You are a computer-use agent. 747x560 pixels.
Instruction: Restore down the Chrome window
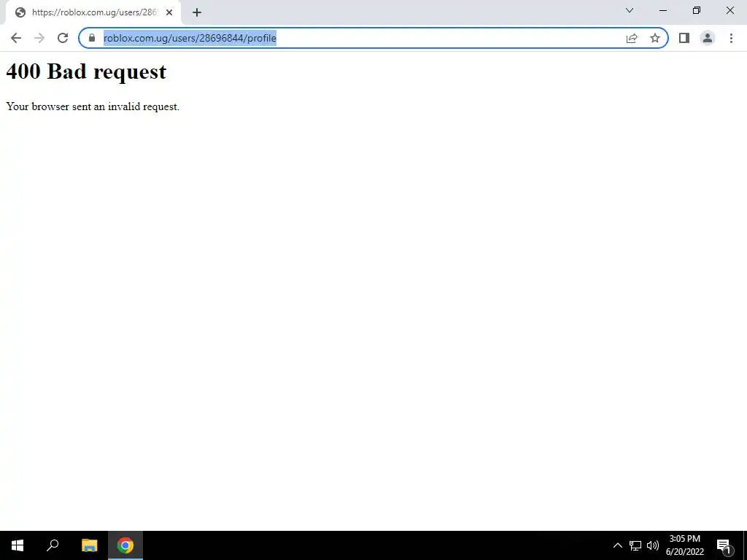click(x=697, y=10)
